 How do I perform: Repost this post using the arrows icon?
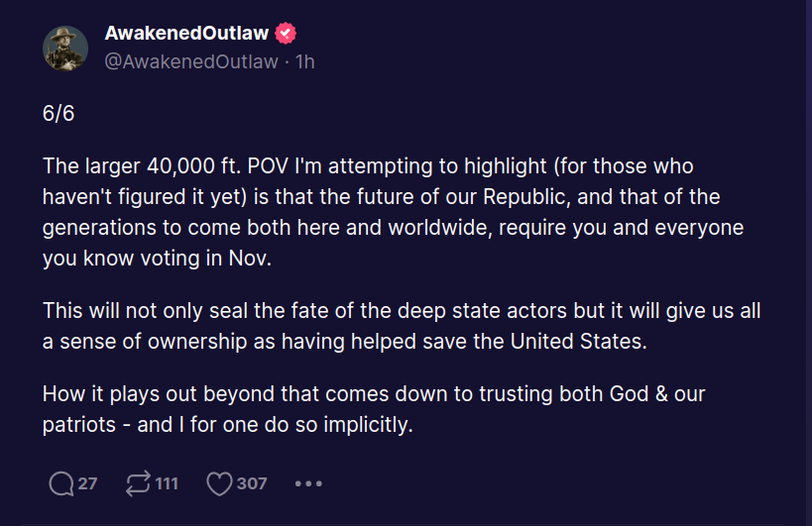tap(137, 483)
